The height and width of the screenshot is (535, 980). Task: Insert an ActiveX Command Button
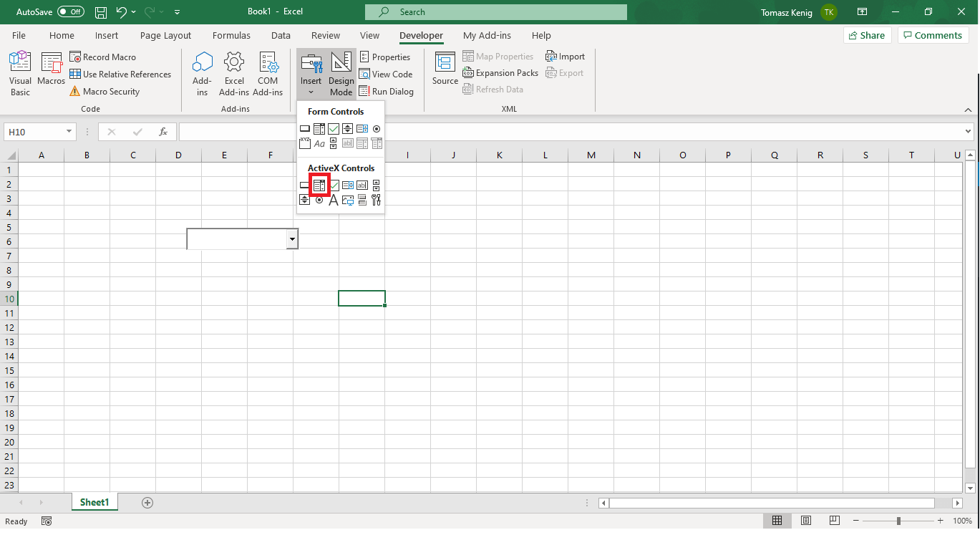tap(304, 185)
